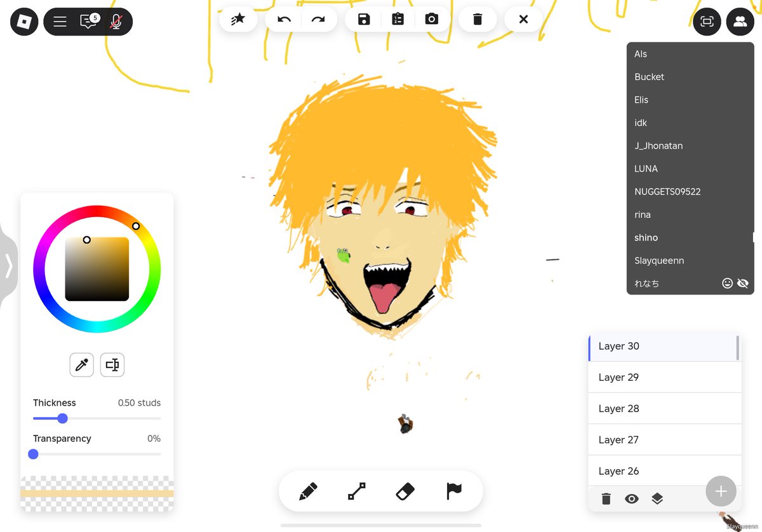Select Layer 30
This screenshot has width=762, height=532.
[662, 346]
